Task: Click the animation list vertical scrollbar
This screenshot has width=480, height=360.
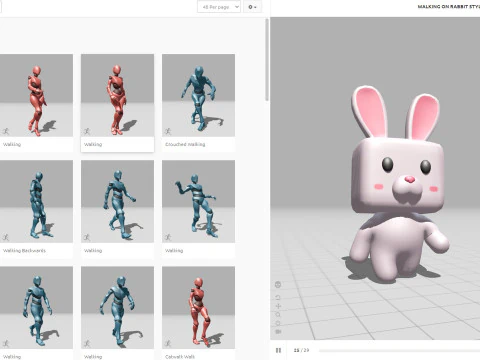Action: [267, 60]
